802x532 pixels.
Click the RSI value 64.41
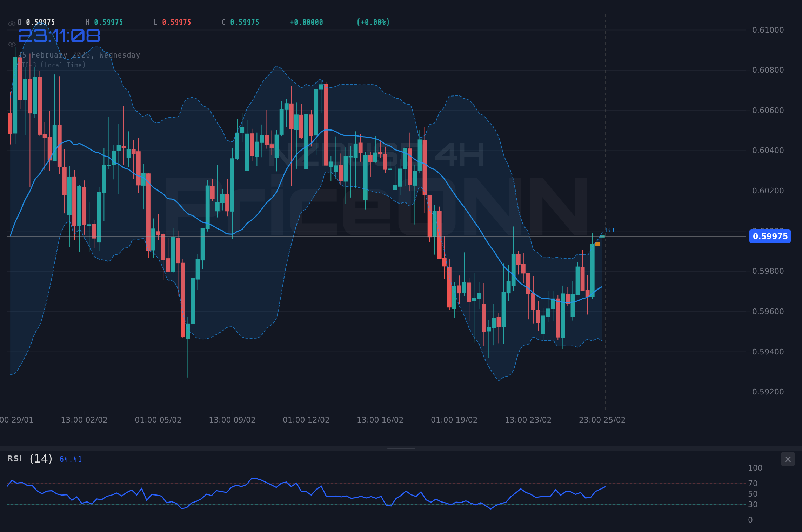[71, 459]
